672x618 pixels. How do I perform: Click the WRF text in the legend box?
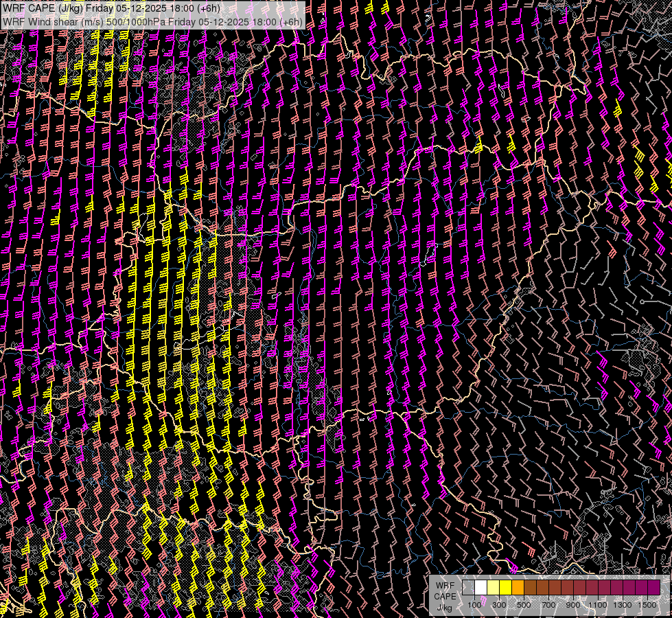[445, 586]
